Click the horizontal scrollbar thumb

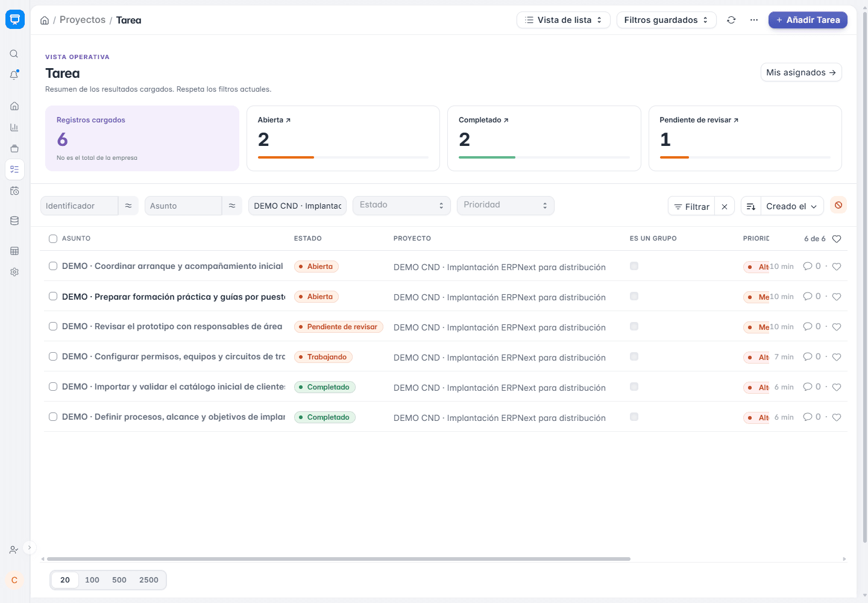pyautogui.click(x=339, y=559)
